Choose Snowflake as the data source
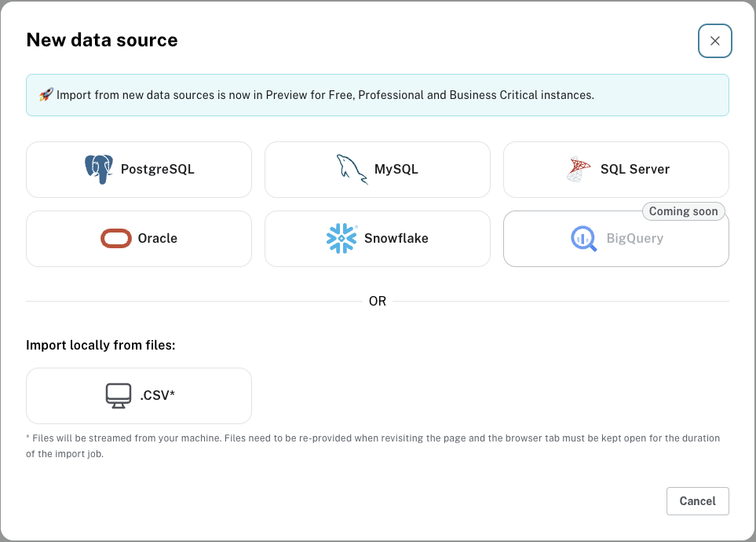Image resolution: width=756 pixels, height=542 pixels. [378, 239]
